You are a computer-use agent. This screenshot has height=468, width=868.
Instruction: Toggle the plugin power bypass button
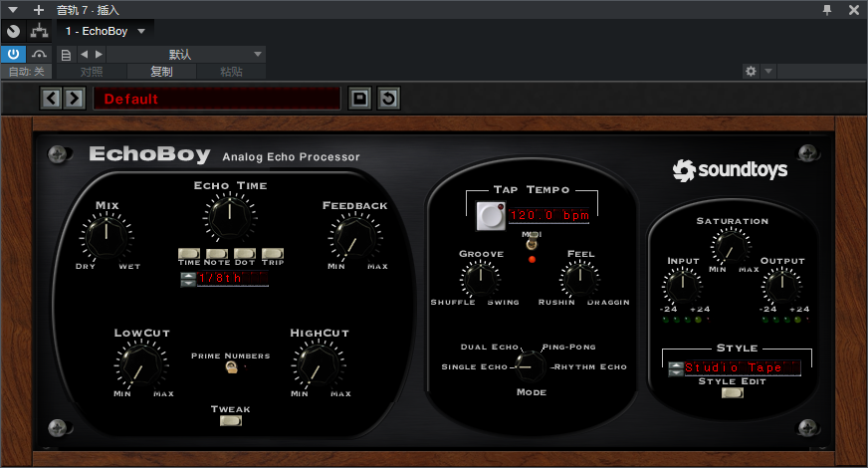pyautogui.click(x=13, y=55)
